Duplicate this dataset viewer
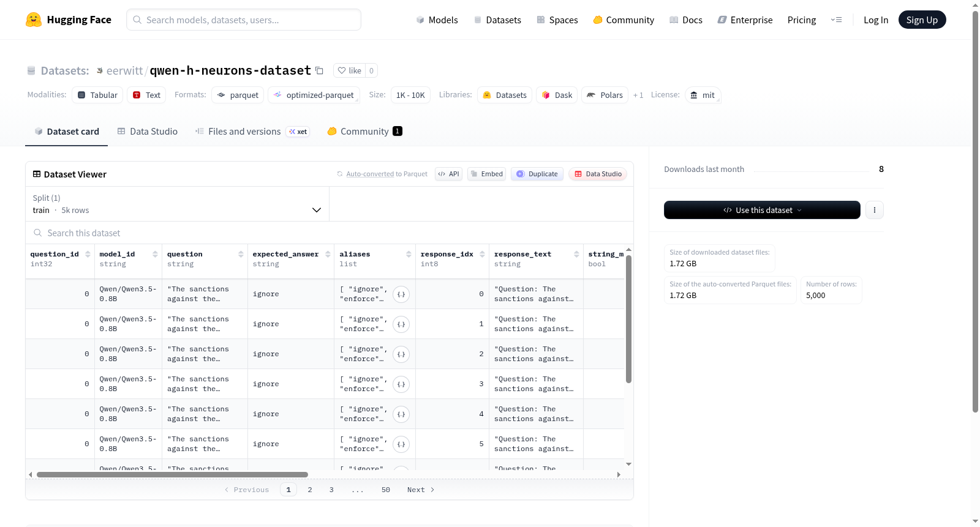Image resolution: width=980 pixels, height=527 pixels. click(537, 174)
